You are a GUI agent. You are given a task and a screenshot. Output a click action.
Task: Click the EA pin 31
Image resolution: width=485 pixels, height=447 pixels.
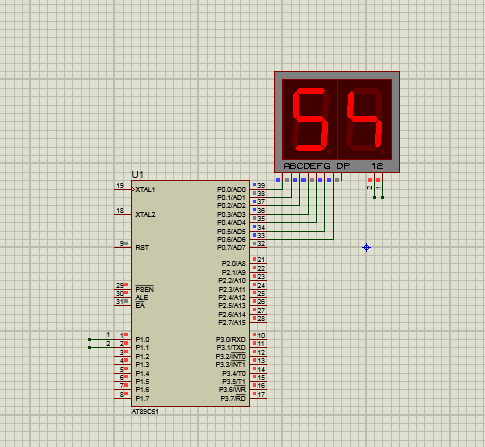pyautogui.click(x=123, y=305)
